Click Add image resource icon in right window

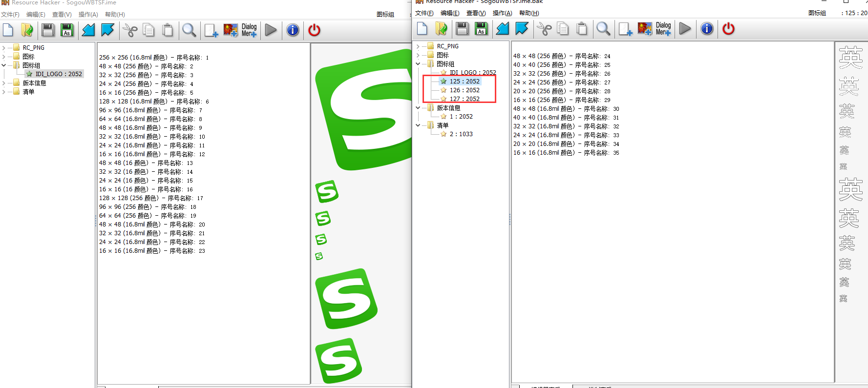pos(645,29)
